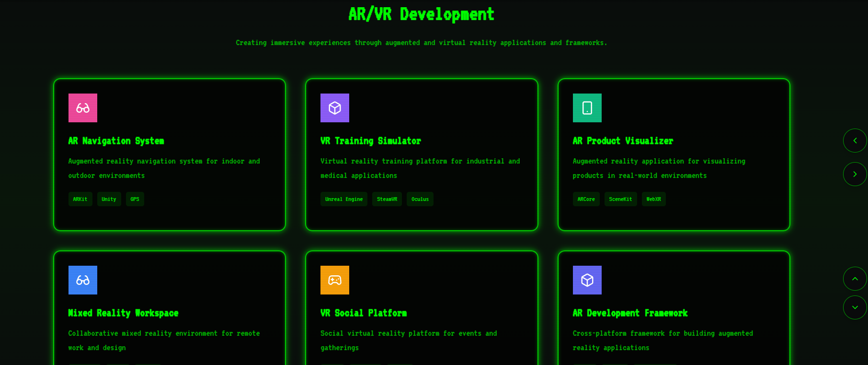The height and width of the screenshot is (365, 868).
Task: Open the VR Training Simulator title
Action: point(371,141)
